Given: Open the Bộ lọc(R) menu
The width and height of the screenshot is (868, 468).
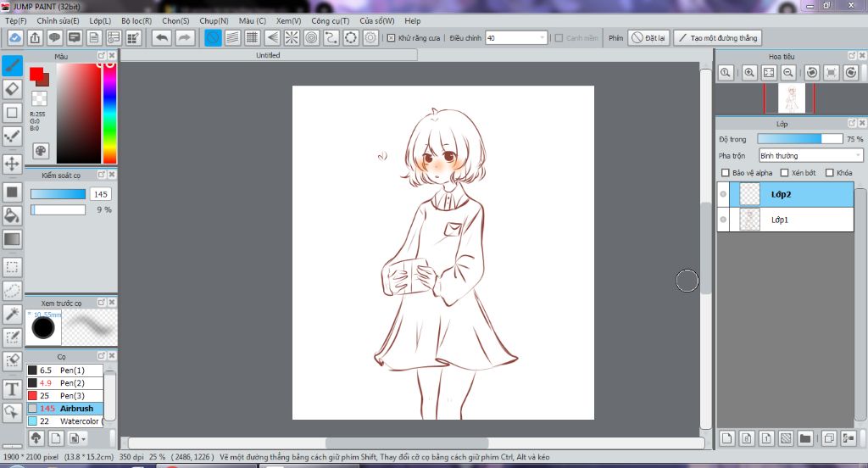Looking at the screenshot, I should (136, 20).
